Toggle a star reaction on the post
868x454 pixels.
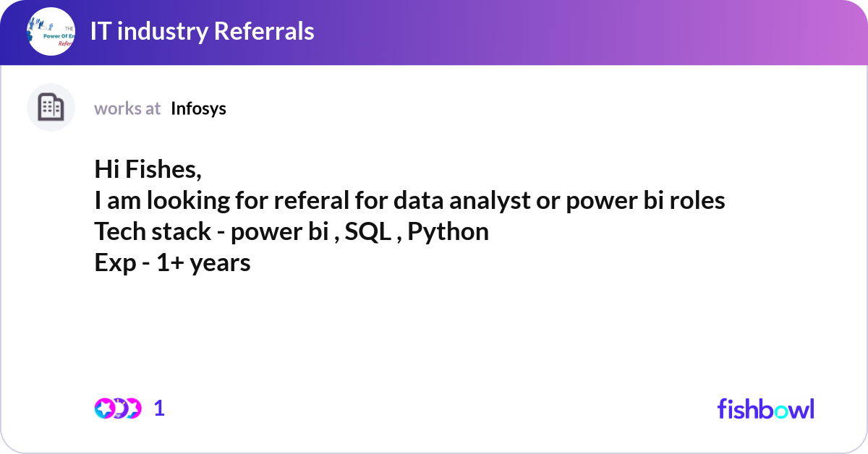tap(104, 408)
